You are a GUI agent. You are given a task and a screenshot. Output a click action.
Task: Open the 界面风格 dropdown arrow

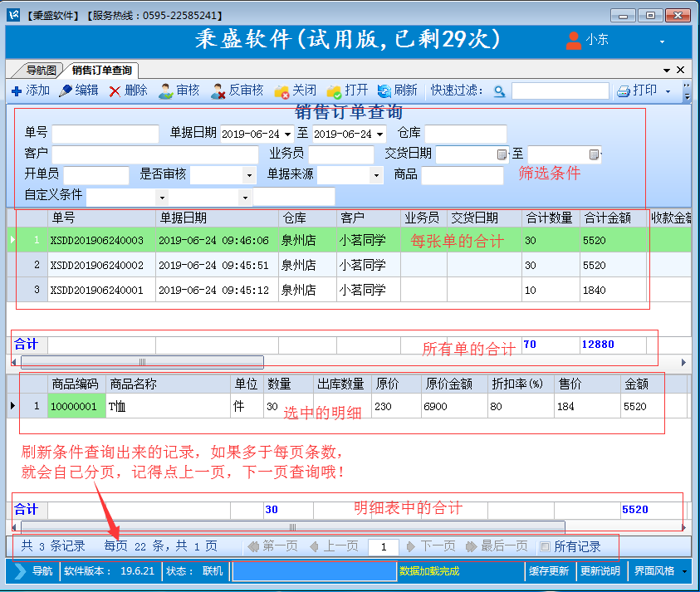click(x=684, y=571)
